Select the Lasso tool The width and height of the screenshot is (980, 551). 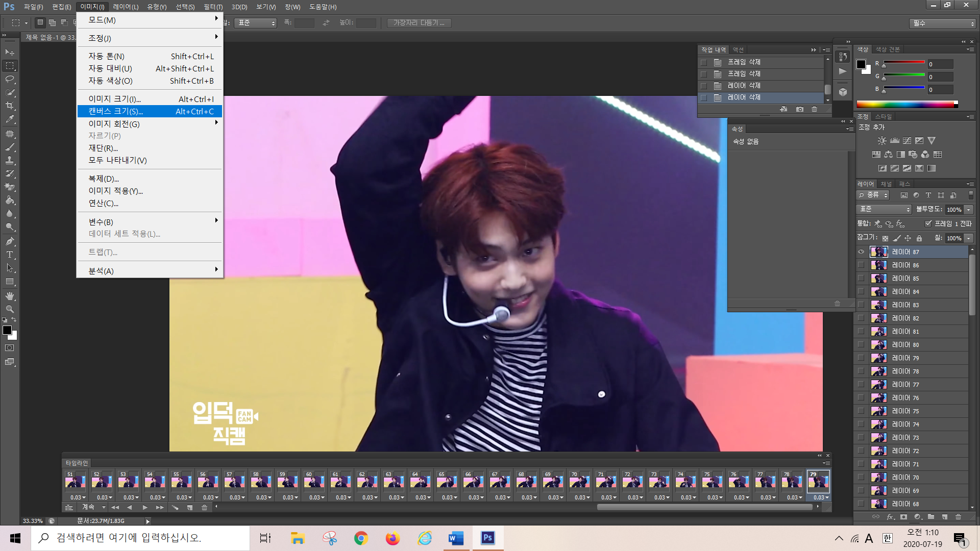pyautogui.click(x=10, y=79)
